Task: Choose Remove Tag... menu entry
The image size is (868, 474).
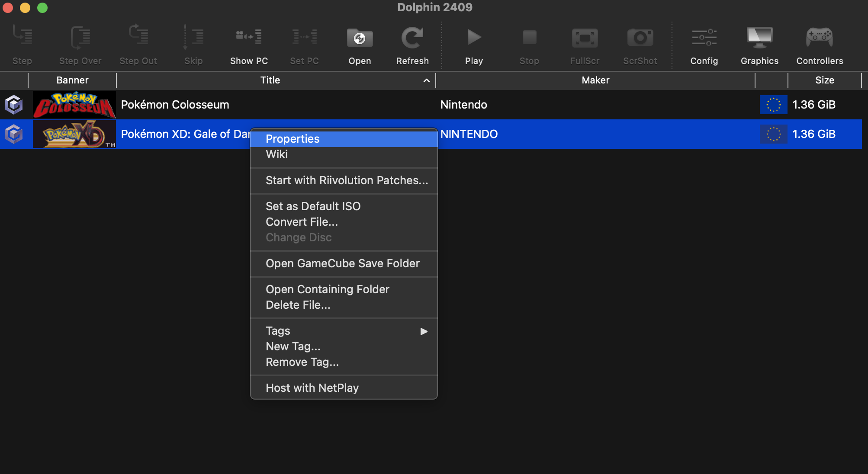Action: [x=344, y=362]
